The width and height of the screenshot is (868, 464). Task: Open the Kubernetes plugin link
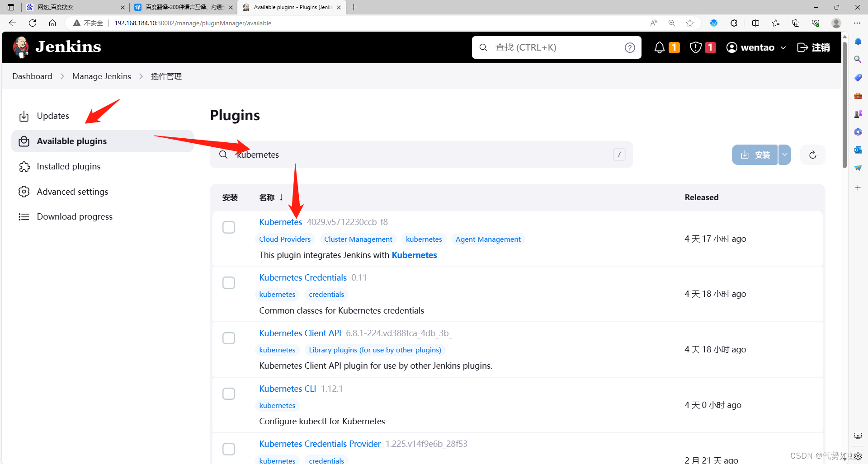pyautogui.click(x=280, y=222)
